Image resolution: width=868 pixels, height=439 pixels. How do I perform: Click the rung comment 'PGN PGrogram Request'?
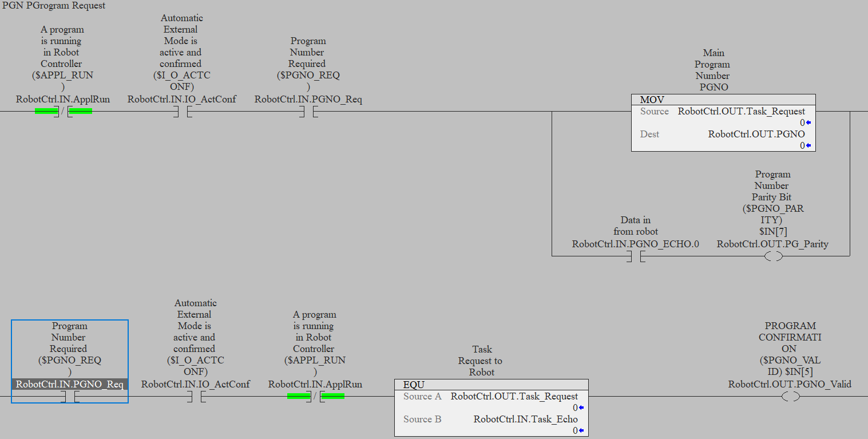(54, 6)
